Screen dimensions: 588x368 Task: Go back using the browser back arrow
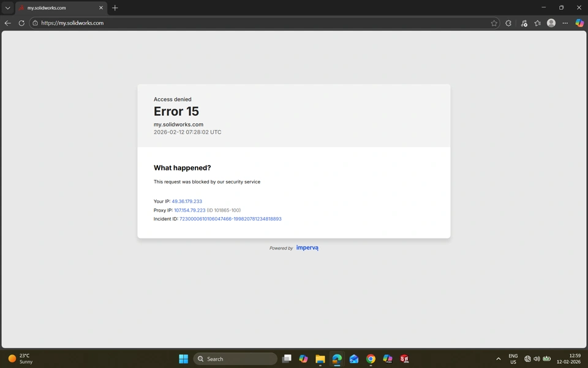pos(7,23)
